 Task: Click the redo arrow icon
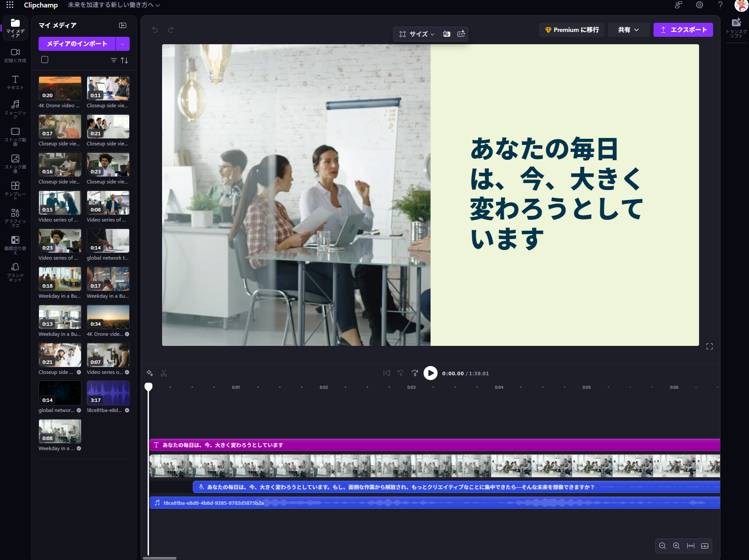click(171, 29)
